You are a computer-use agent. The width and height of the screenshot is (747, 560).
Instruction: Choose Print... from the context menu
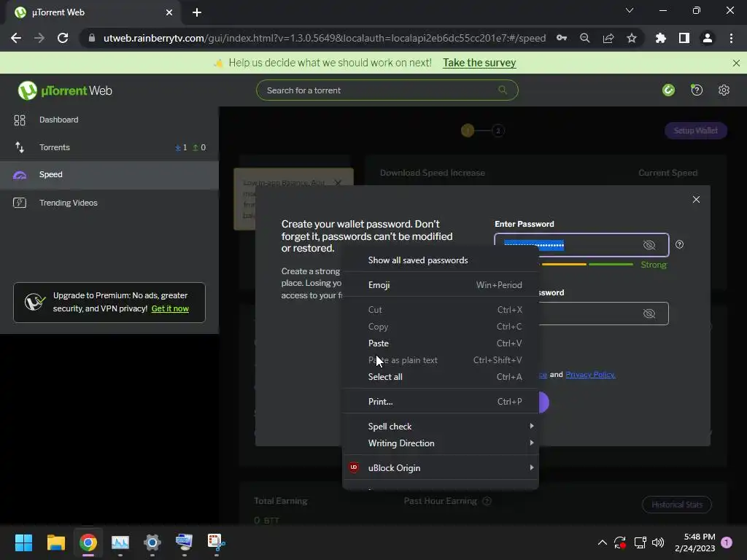click(x=441, y=402)
